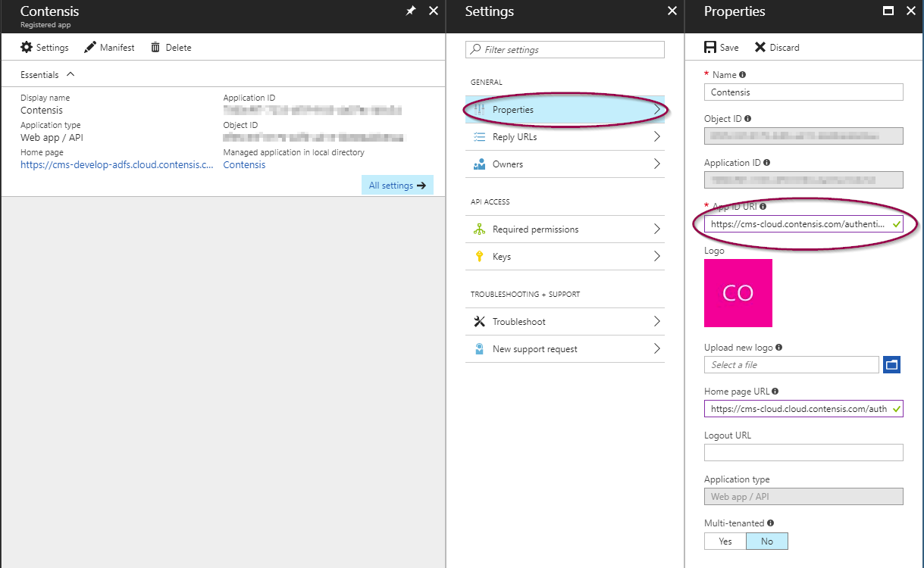924x568 pixels.
Task: Collapse the Essentials section
Action: point(48,75)
